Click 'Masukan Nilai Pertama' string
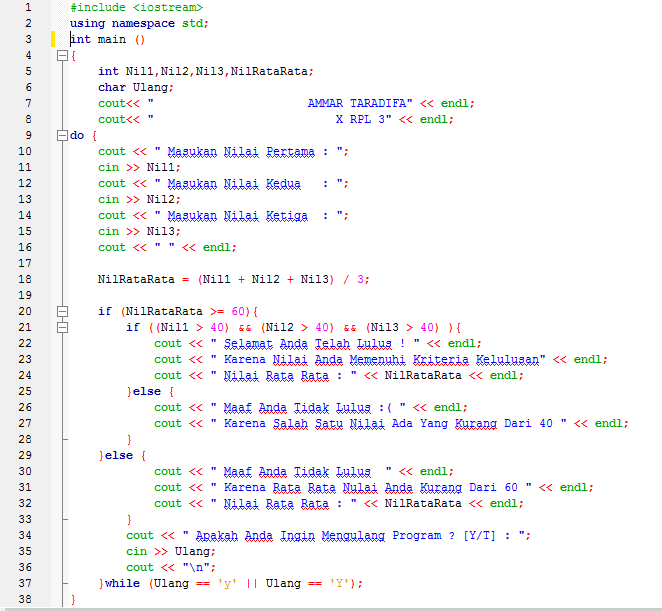662x611 pixels. coord(241,152)
